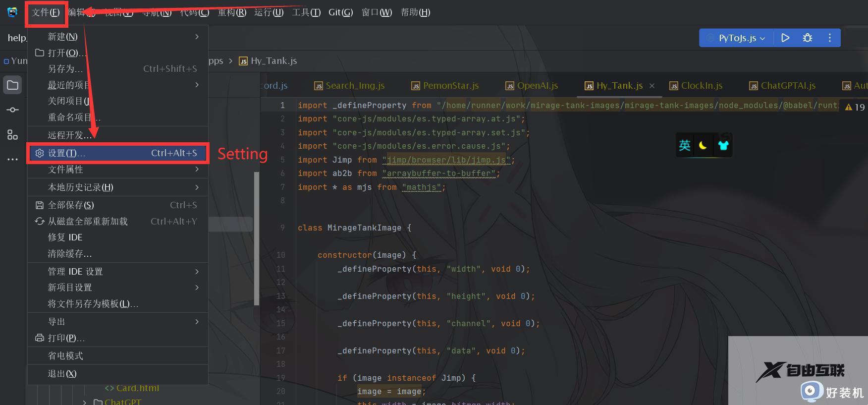Click the shirt skin icon in IME bar
Viewport: 868px width, 405px height.
[x=723, y=145]
